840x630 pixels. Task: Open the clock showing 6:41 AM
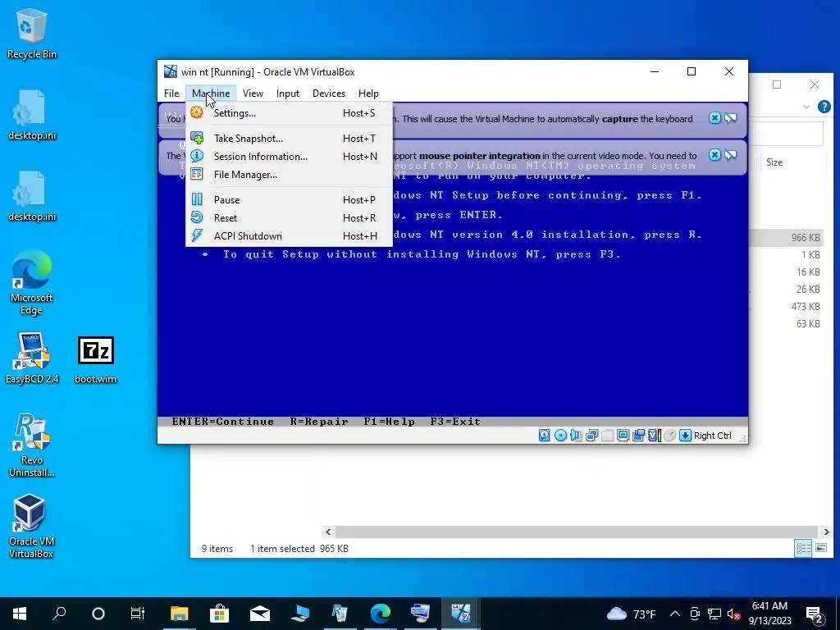coord(769,614)
